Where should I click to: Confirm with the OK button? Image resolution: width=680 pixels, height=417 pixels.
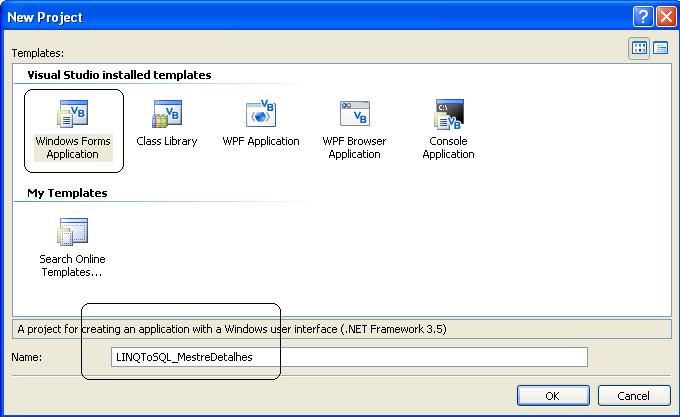tap(553, 396)
